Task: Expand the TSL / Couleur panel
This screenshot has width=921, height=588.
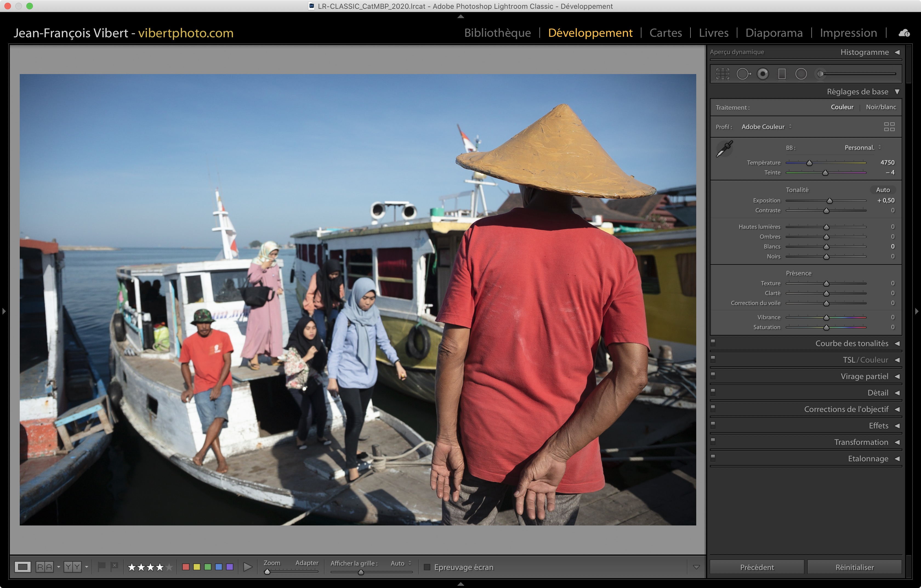Action: coord(866,360)
